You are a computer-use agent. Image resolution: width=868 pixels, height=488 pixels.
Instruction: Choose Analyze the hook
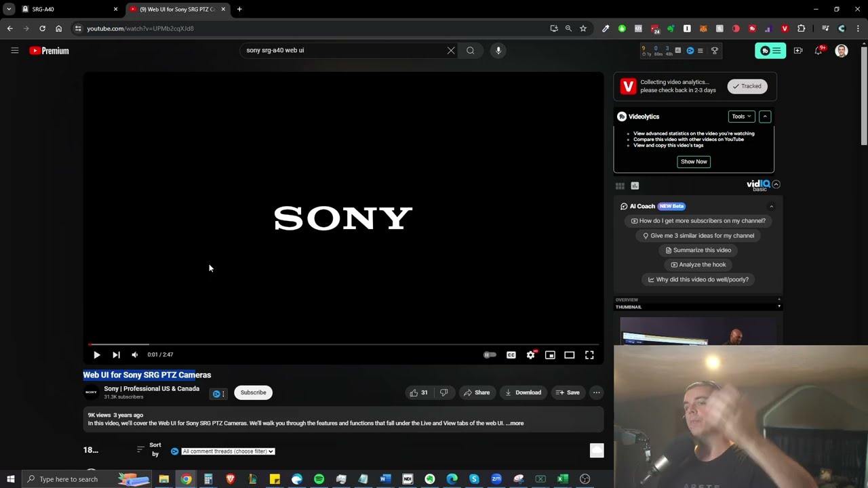[x=698, y=265]
